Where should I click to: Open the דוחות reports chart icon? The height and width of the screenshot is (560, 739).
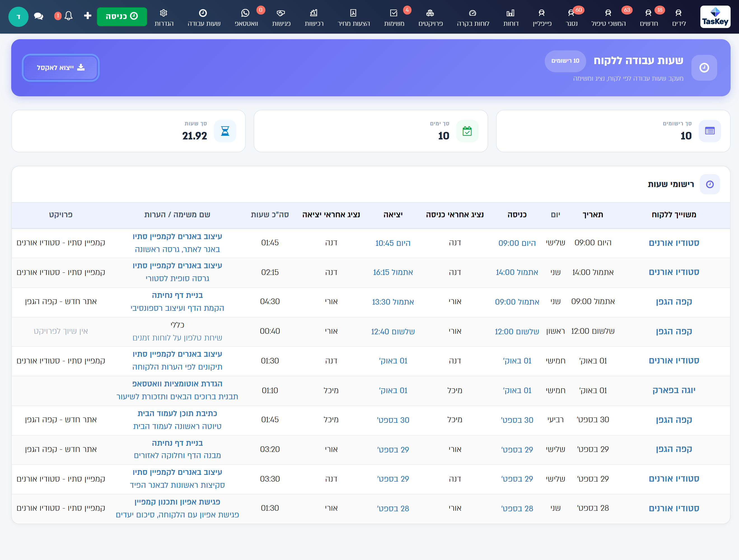coord(511,13)
